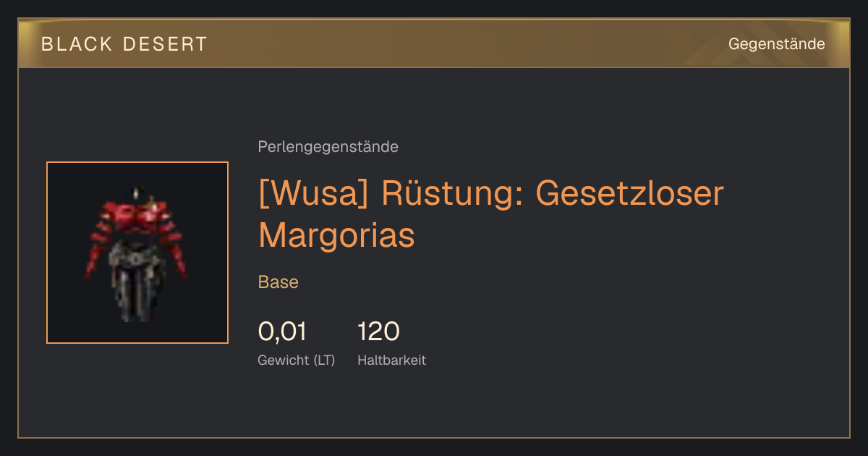The image size is (868, 456).
Task: Click the word Gesetzloser in the item name
Action: (x=630, y=193)
